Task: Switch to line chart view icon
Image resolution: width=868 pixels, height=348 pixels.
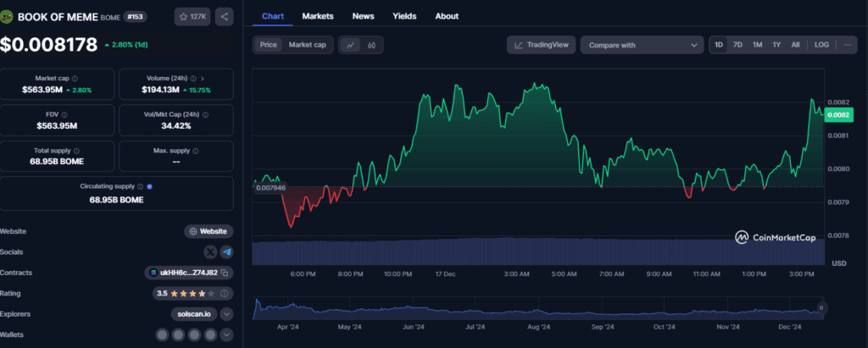Action: (x=350, y=46)
